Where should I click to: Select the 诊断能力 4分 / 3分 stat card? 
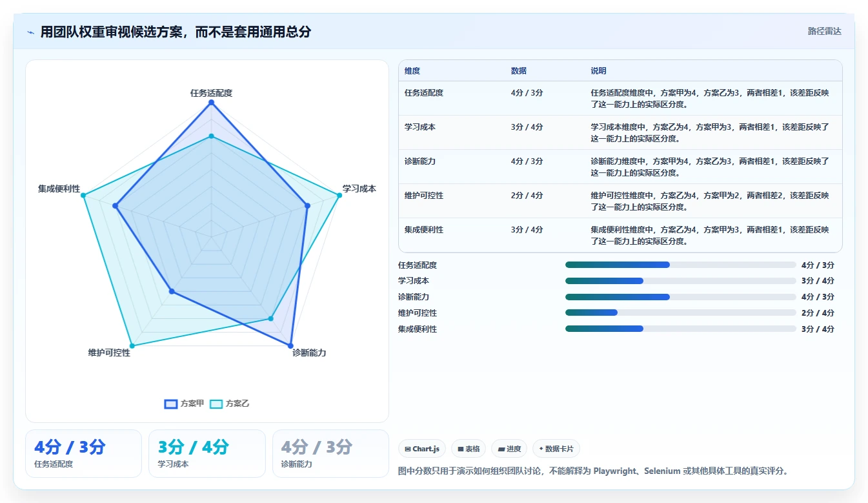(x=330, y=453)
